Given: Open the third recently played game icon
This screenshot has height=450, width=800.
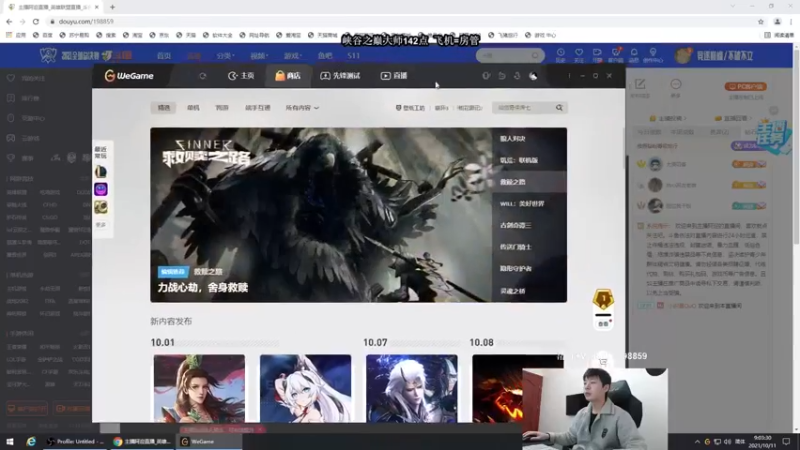Looking at the screenshot, I should coord(101,207).
